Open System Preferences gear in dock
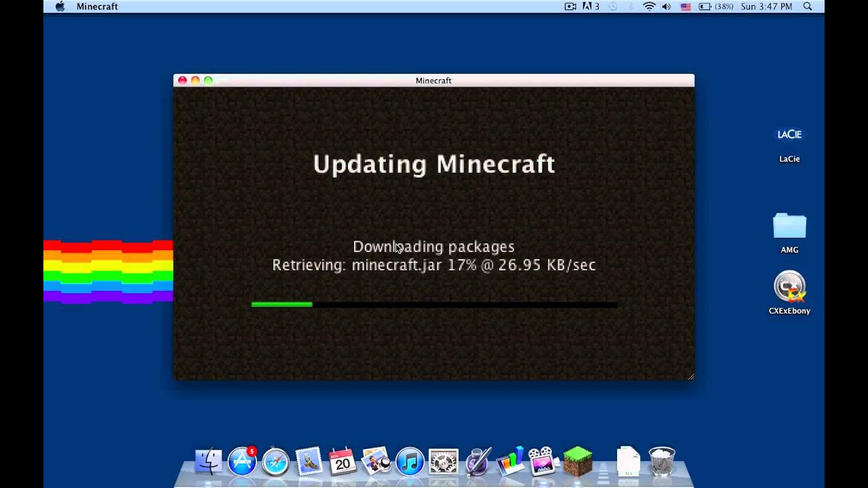Viewport: 868px width, 488px height. [x=443, y=462]
